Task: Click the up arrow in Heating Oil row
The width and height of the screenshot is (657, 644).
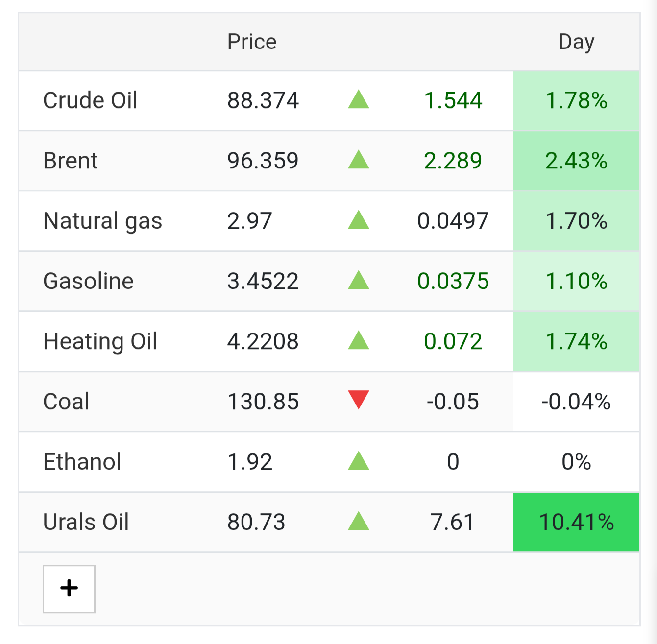Action: 359,340
